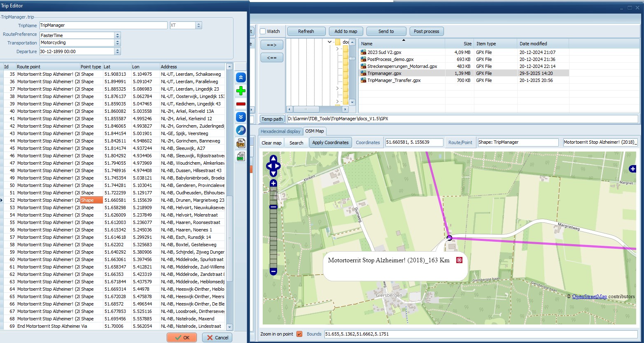Toggle the Zoom in on point checkbox

299,334
